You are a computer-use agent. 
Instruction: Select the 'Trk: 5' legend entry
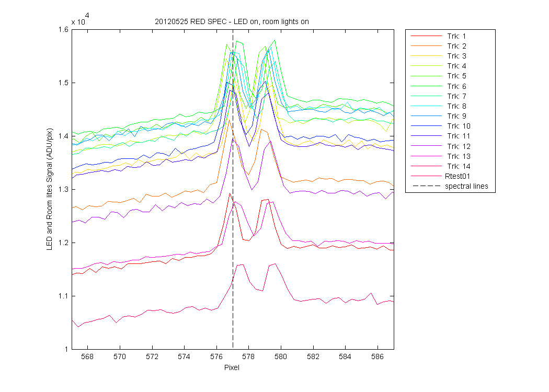pyautogui.click(x=438, y=76)
